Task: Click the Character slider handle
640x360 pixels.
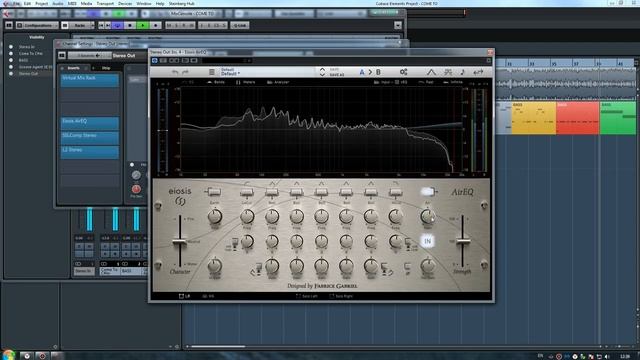Action: point(179,242)
